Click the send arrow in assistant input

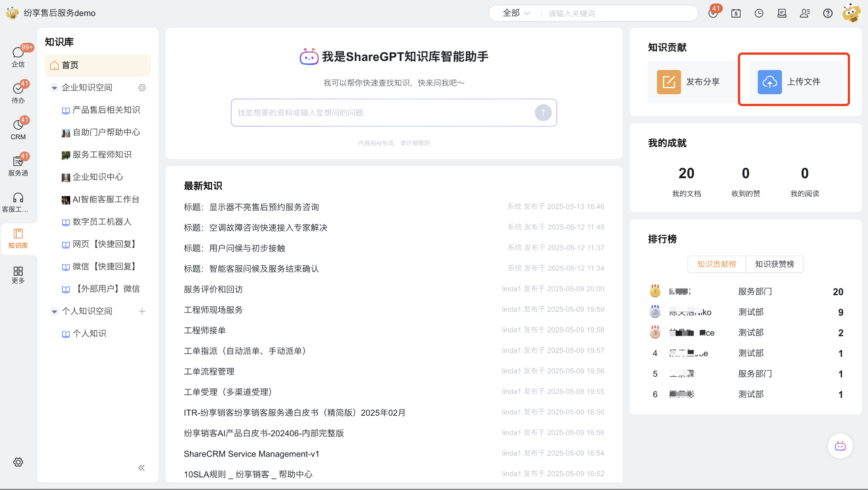543,113
